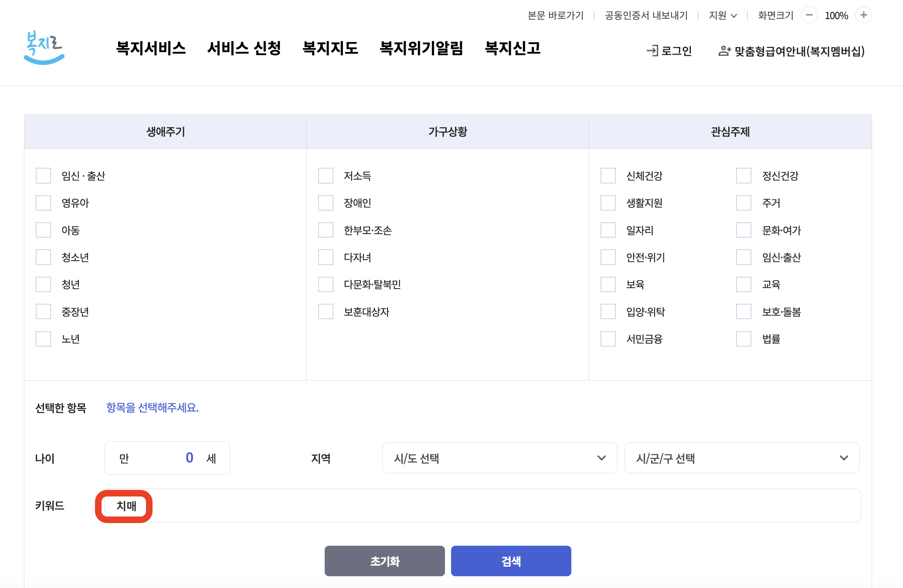Open the 시/도 선택 dropdown

tap(499, 458)
